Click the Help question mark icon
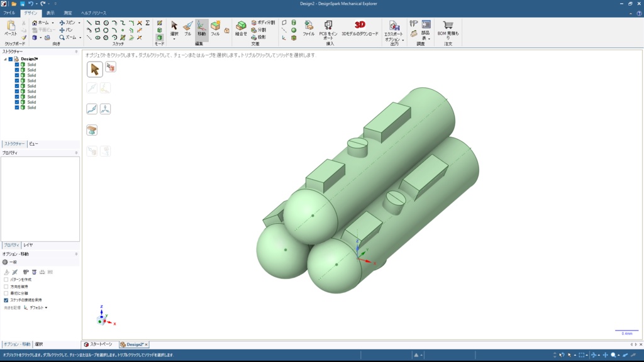Viewport: 644px width, 362px height. [639, 13]
